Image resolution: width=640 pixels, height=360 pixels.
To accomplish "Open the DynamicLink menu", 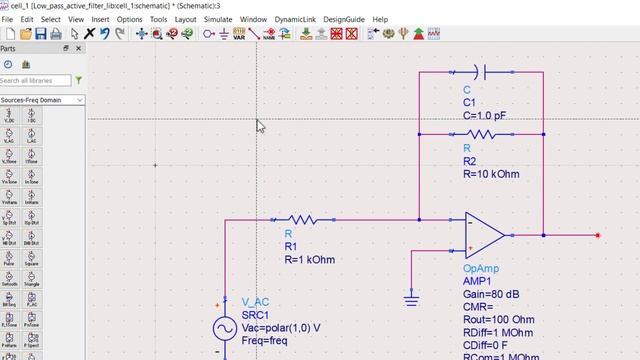I will [x=295, y=19].
